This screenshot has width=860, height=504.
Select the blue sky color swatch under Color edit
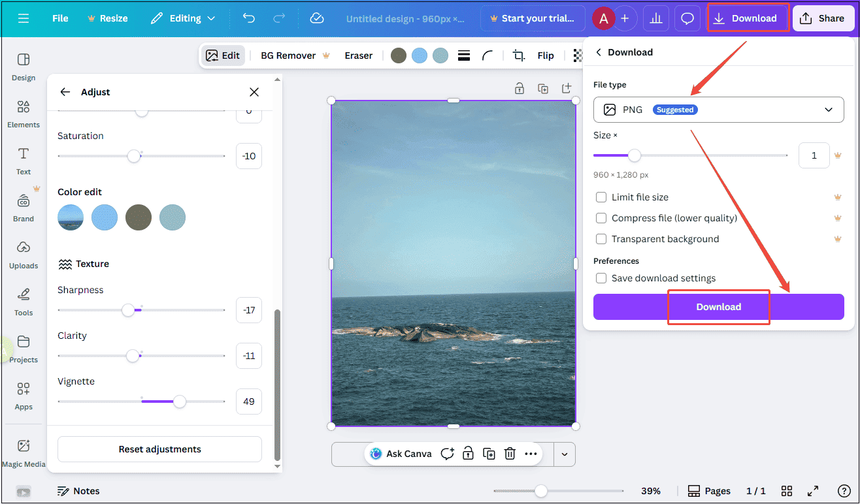(105, 217)
